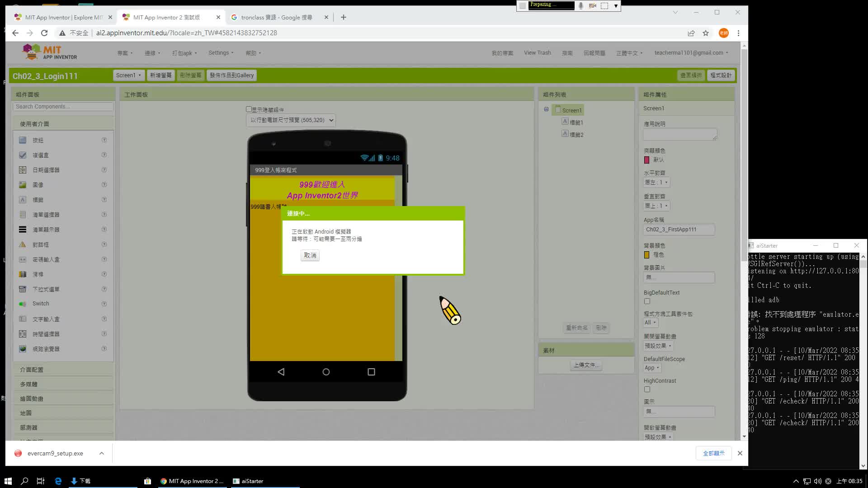Screen dimensions: 868x488
Task: Open the 打包apk menu
Action: pyautogui.click(x=184, y=53)
